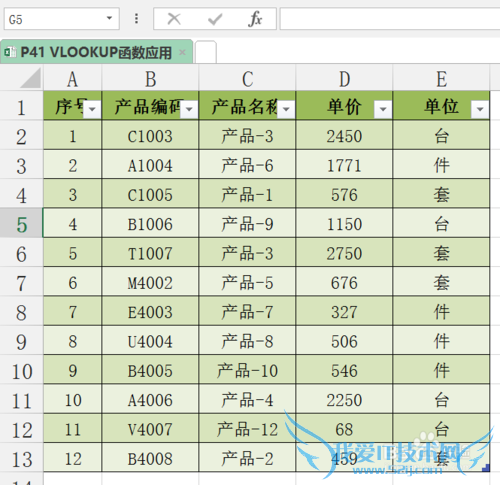Image resolution: width=500 pixels, height=485 pixels.
Task: Click the 单位 header cell text
Action: point(441,107)
